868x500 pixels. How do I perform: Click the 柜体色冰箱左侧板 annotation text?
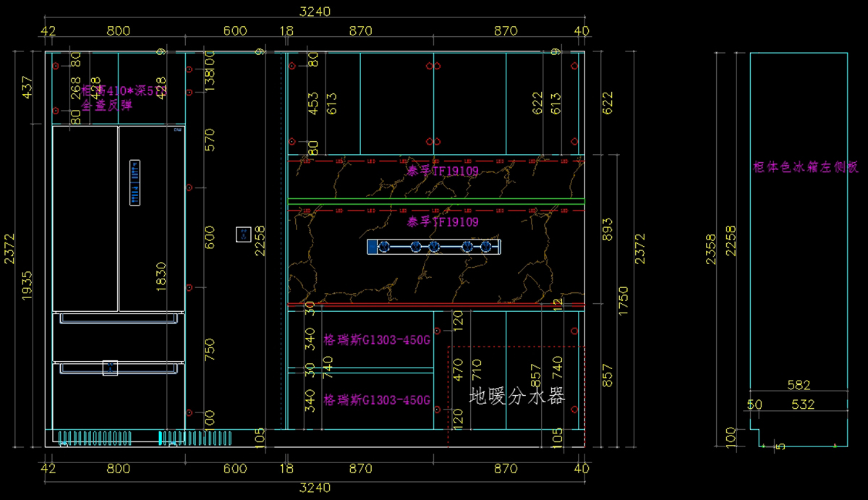click(805, 167)
